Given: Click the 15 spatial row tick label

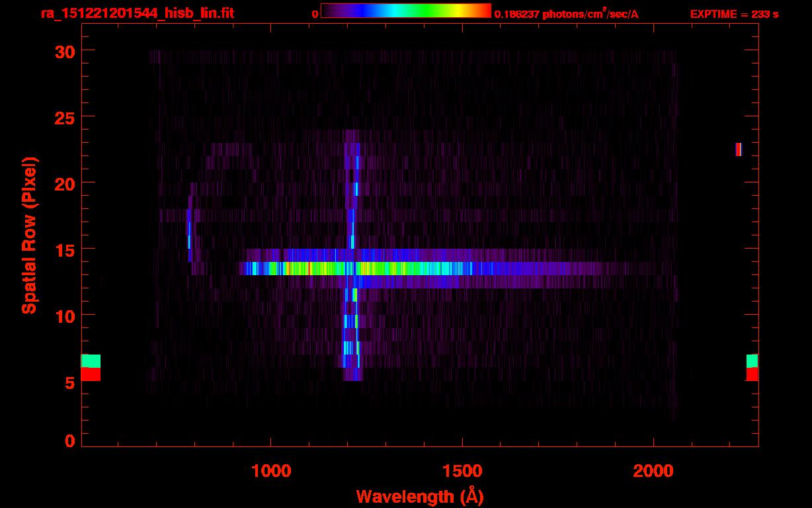Looking at the screenshot, I should coord(64,249).
